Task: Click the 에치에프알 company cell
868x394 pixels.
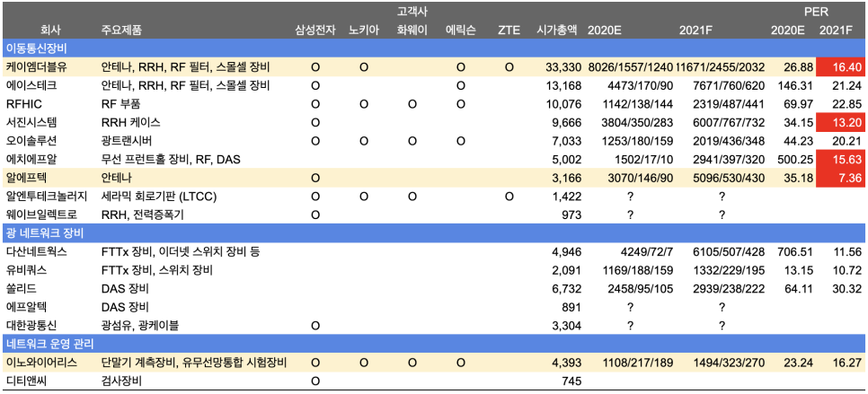Action: (x=31, y=160)
